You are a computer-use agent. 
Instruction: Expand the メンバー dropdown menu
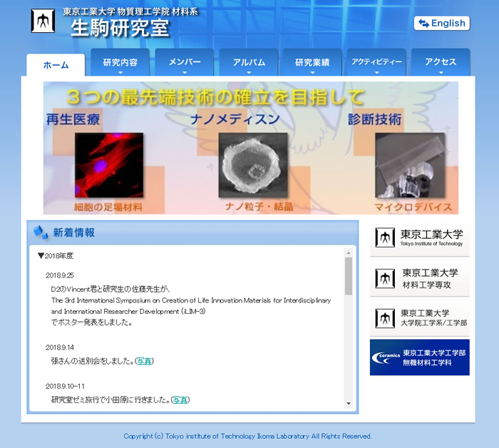point(184,63)
